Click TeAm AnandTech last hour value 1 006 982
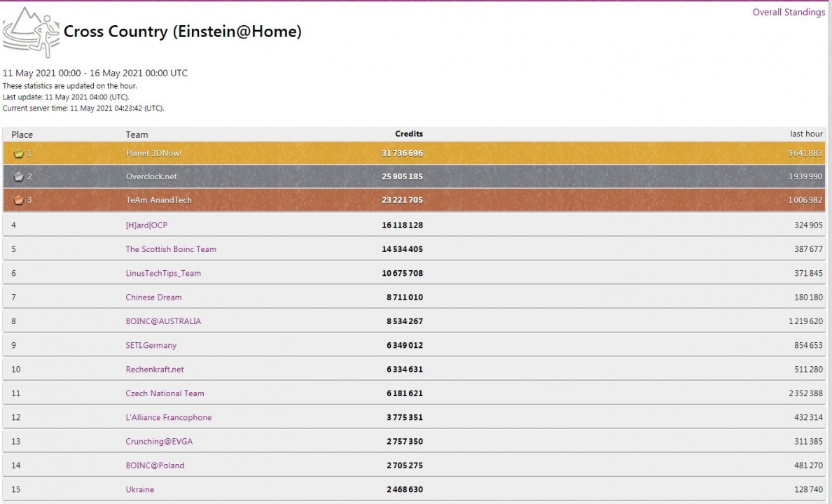Screen dimensions: 832x504 [x=805, y=200]
